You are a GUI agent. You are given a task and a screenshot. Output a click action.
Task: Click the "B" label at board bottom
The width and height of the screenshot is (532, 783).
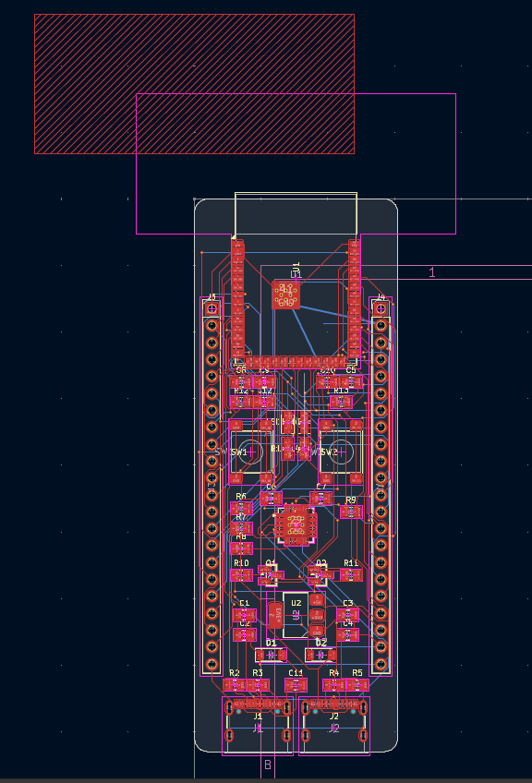(x=268, y=765)
